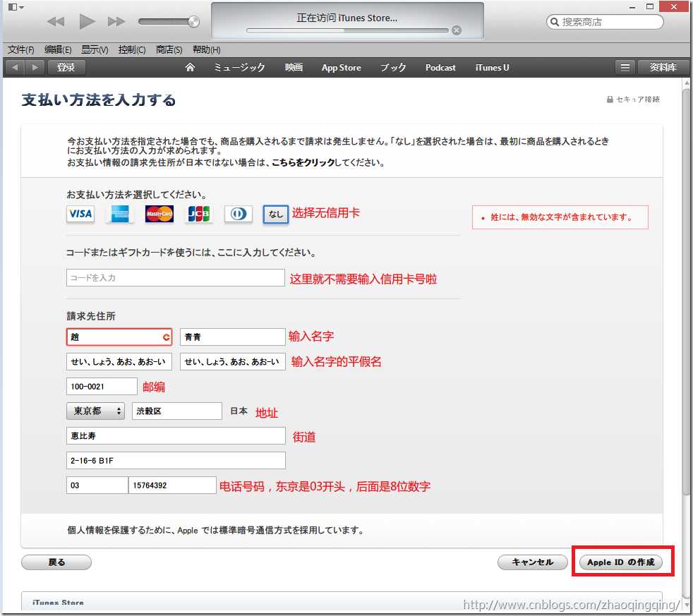Screen dimensions: 693x616
Task: Switch to the App Store tab
Action: tap(341, 67)
